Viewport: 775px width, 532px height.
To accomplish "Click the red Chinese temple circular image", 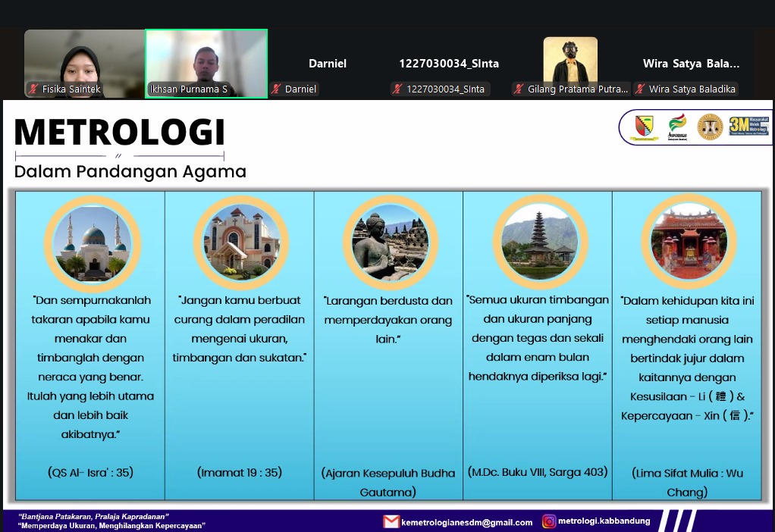I will [688, 243].
